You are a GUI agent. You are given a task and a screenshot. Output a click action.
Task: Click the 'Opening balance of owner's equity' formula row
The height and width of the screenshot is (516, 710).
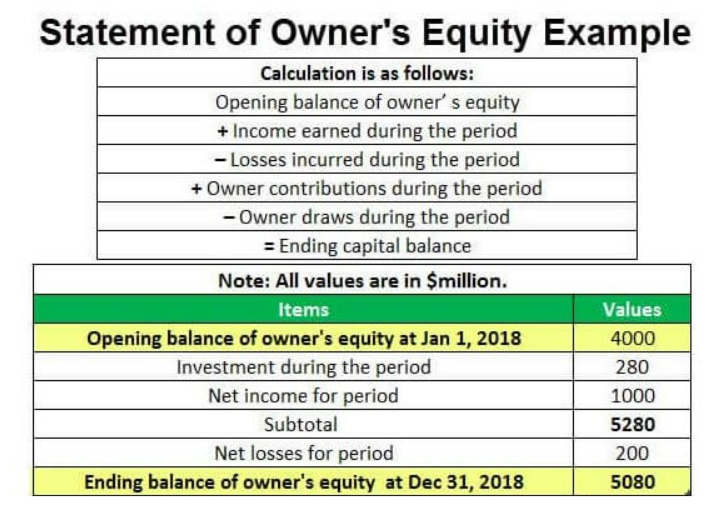[367, 102]
